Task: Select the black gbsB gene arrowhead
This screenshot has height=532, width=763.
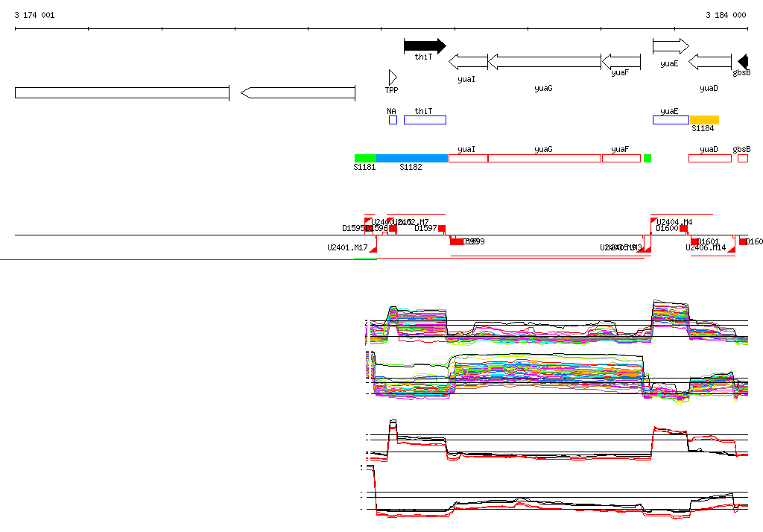Action: point(743,62)
